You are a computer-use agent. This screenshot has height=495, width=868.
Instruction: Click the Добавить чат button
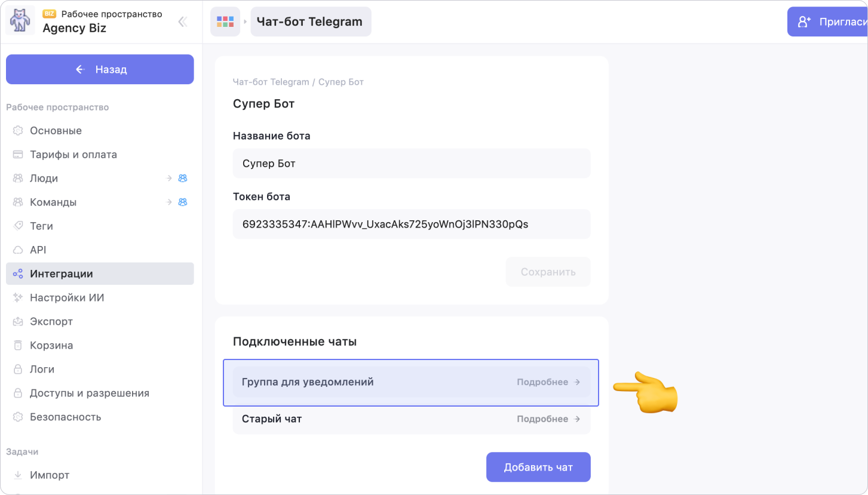(x=538, y=467)
